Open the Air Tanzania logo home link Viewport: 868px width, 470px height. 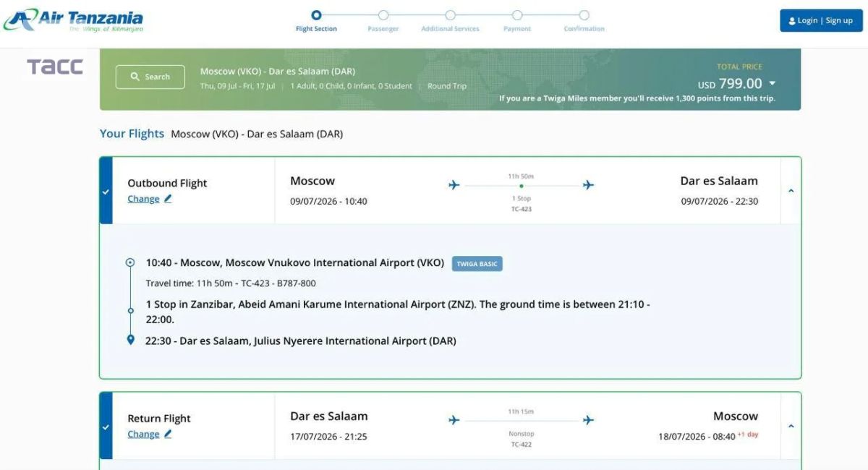coord(73,20)
